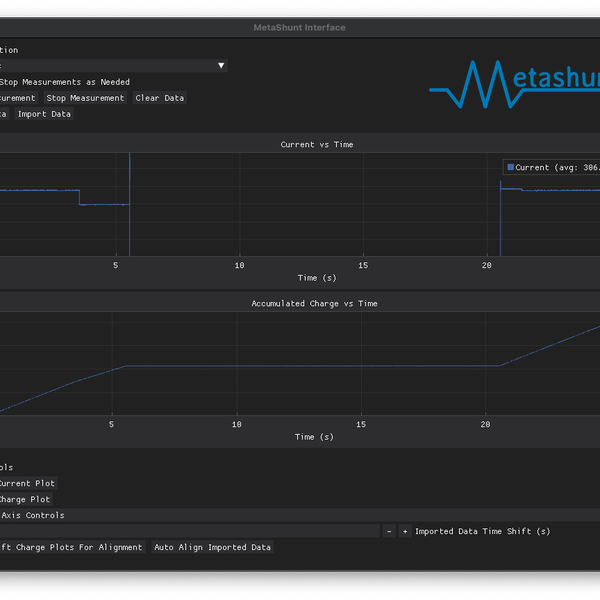Screen dimensions: 600x600
Task: Open the connection dropdown arrow
Action: tap(221, 66)
